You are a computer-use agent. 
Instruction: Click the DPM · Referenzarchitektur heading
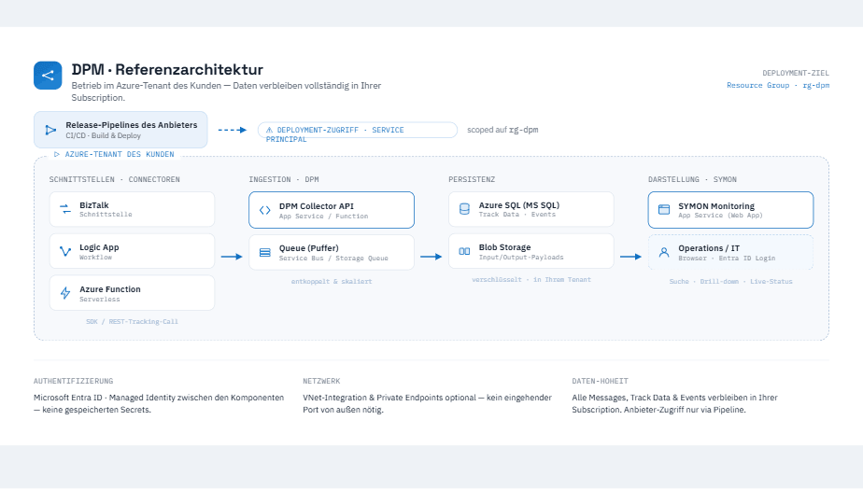click(x=167, y=69)
